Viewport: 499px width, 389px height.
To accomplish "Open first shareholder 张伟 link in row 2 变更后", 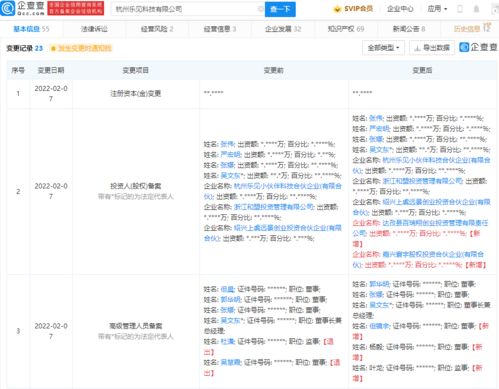I will point(376,118).
